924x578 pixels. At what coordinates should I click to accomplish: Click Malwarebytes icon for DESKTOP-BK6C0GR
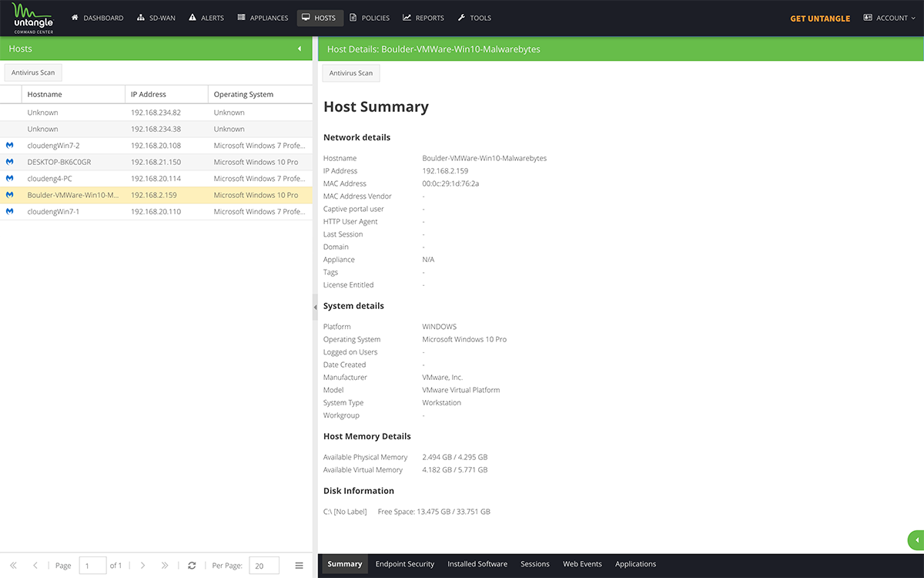click(x=10, y=162)
